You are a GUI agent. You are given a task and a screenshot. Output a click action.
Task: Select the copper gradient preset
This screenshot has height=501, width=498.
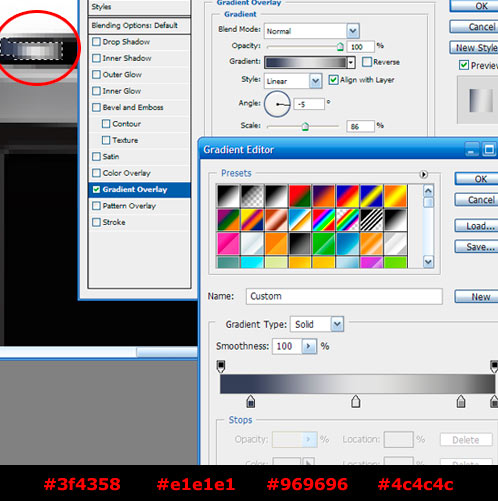coord(276,220)
